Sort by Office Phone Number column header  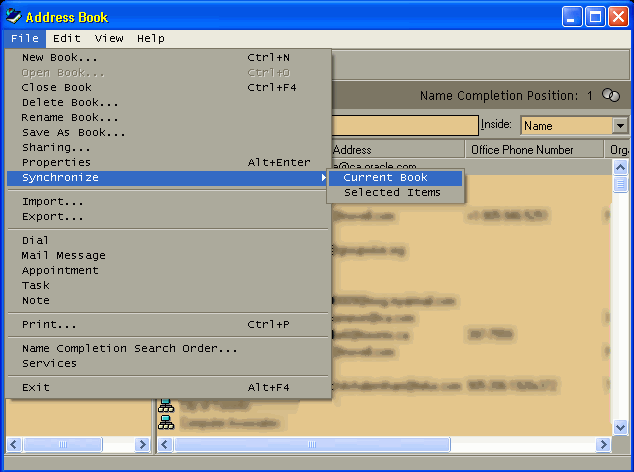(534, 150)
